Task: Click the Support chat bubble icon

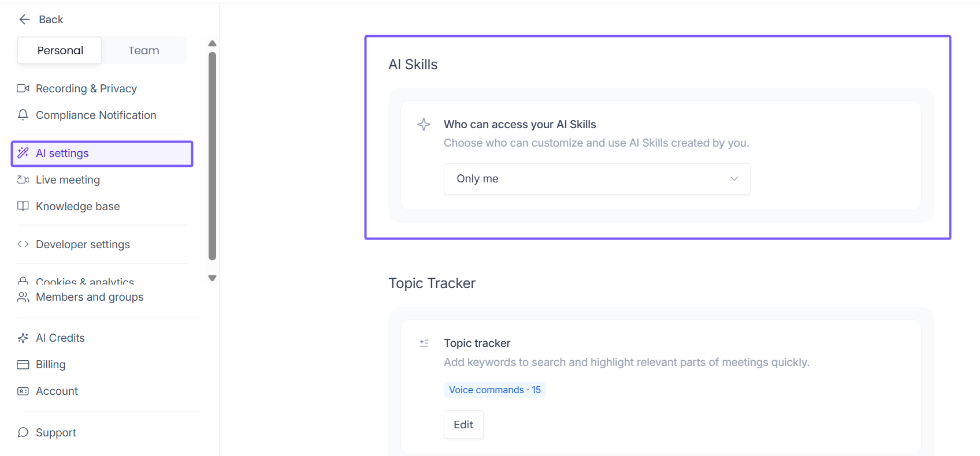Action: (x=23, y=432)
